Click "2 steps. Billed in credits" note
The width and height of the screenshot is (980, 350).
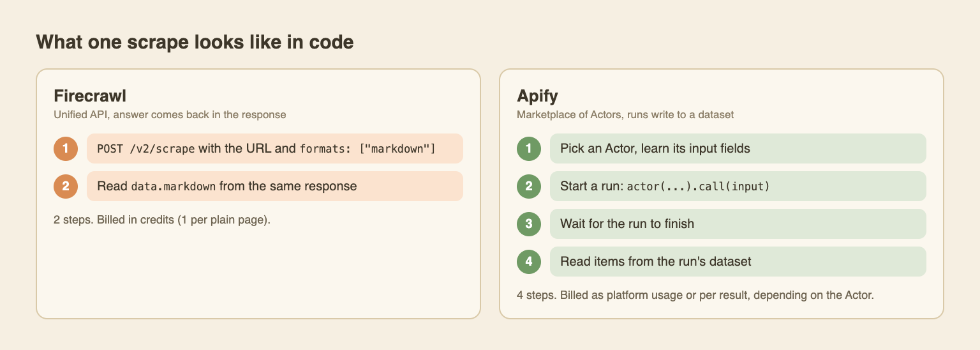[x=162, y=220]
